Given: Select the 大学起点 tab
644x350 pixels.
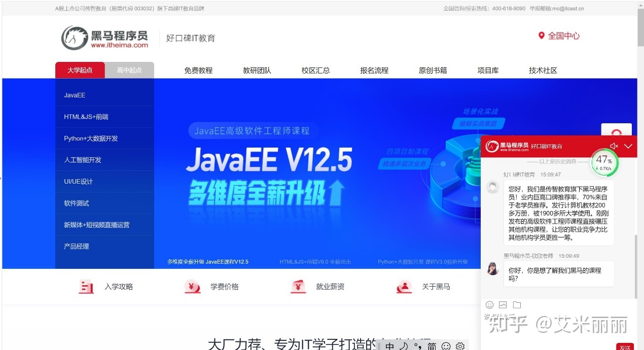Looking at the screenshot, I should (80, 70).
